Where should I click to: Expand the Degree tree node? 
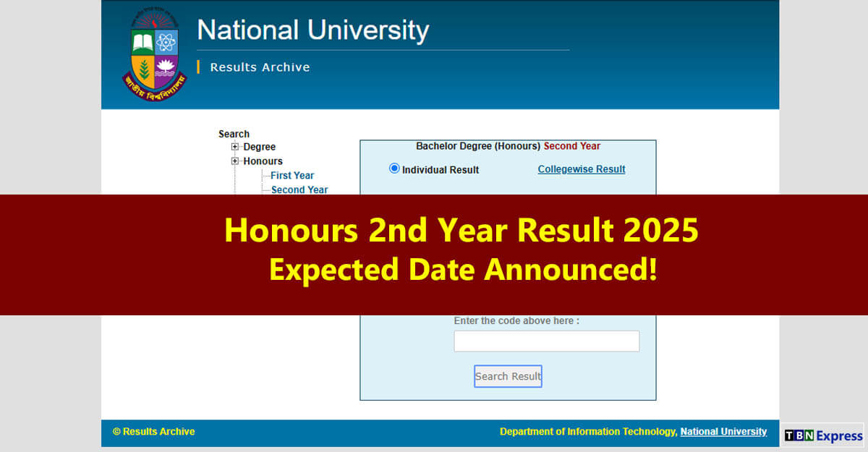235,147
